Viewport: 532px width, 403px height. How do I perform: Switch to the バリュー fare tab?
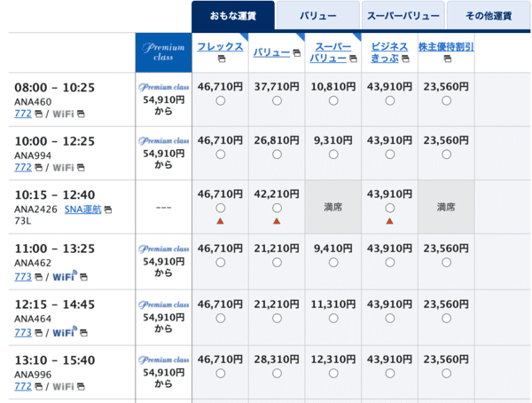tap(318, 16)
